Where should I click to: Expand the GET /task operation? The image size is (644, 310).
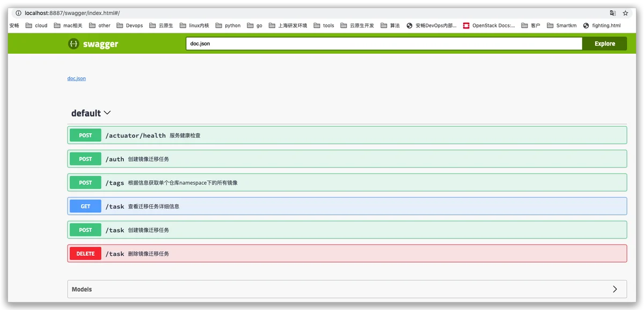click(x=347, y=206)
